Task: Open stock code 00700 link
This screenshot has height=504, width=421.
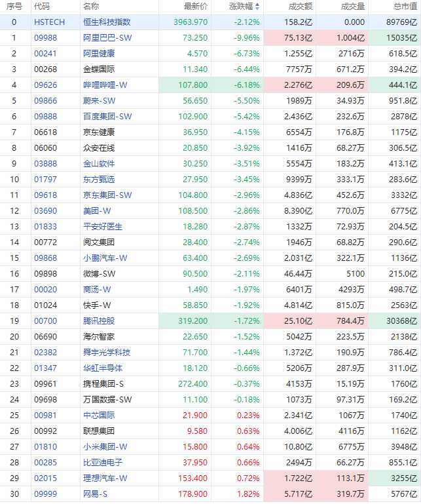Action: 45,321
